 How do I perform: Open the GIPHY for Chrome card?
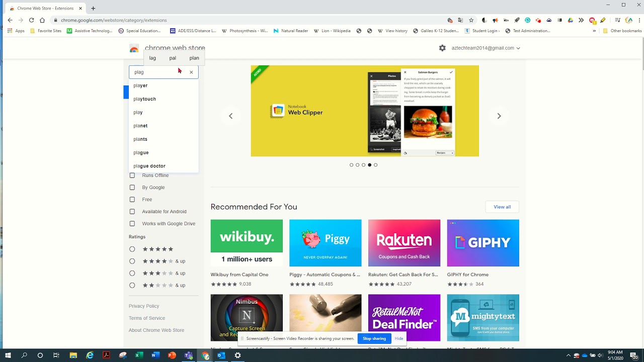click(483, 253)
